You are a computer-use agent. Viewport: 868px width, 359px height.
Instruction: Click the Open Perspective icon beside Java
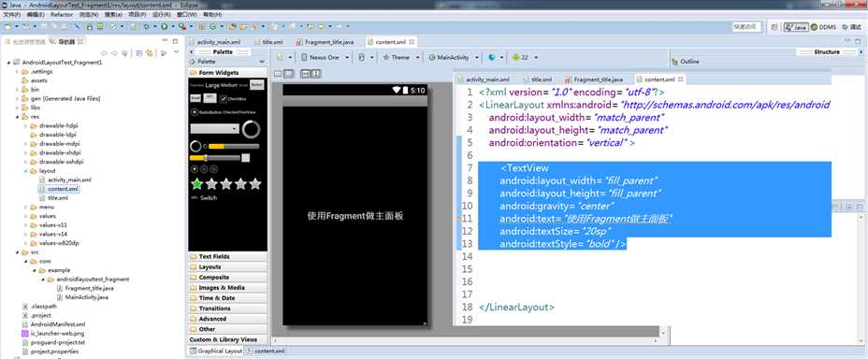tap(774, 26)
